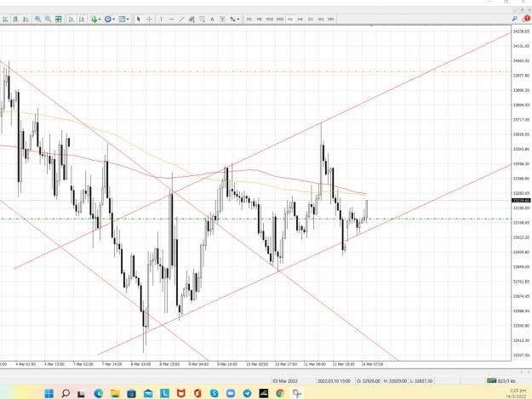Open the Windows Start menu
This screenshot has height=399, width=532.
pos(49,393)
